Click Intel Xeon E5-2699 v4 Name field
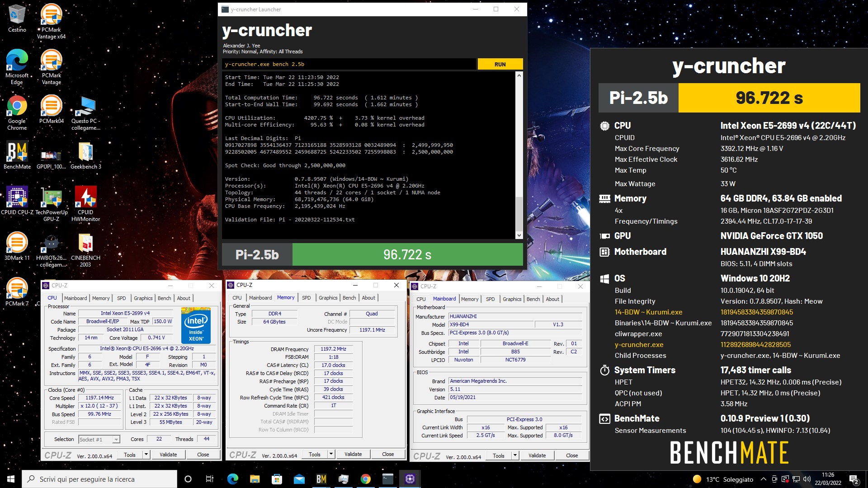868x488 pixels. 125,313
